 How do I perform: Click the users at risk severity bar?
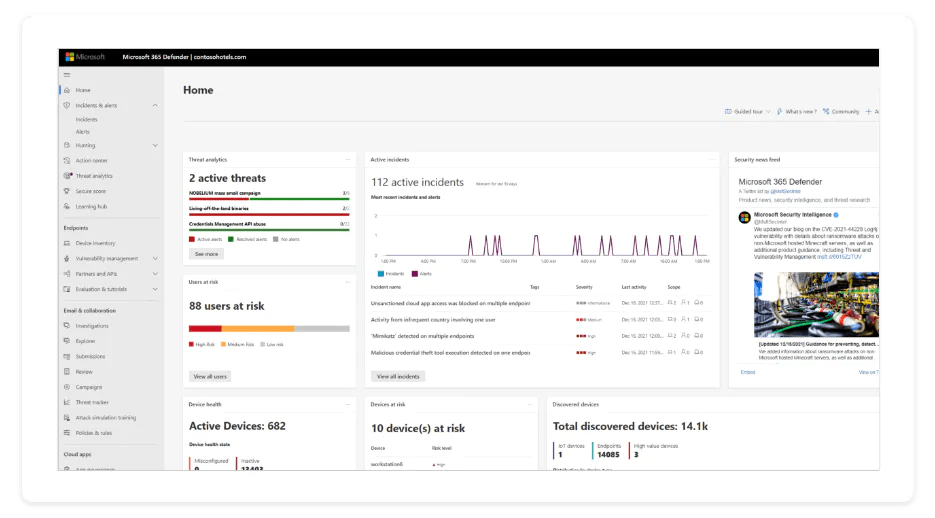(269, 328)
